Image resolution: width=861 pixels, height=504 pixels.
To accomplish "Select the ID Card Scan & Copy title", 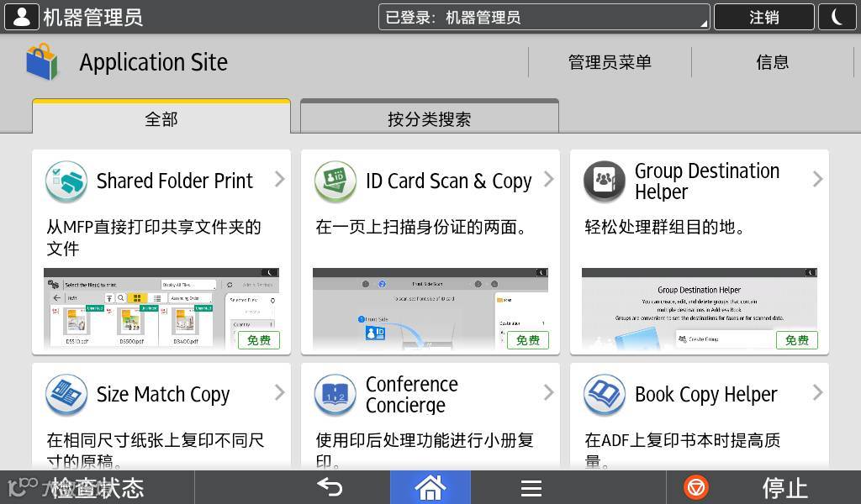I will pyautogui.click(x=449, y=181).
